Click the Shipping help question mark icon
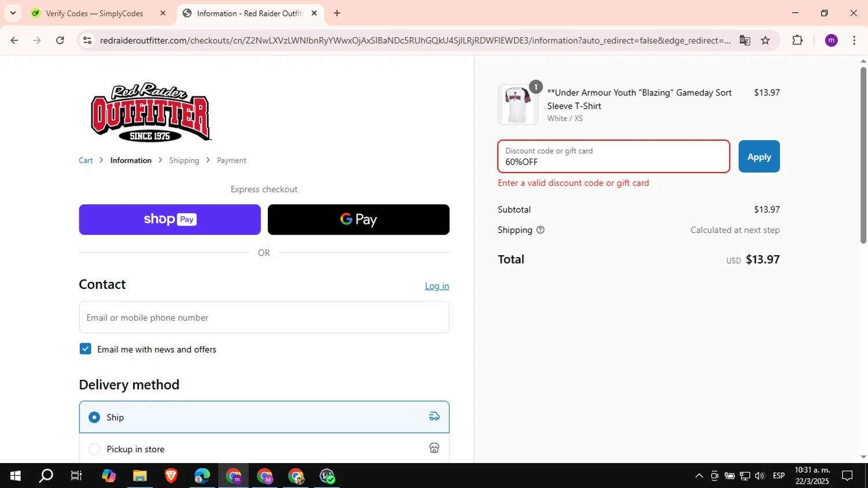 [540, 230]
